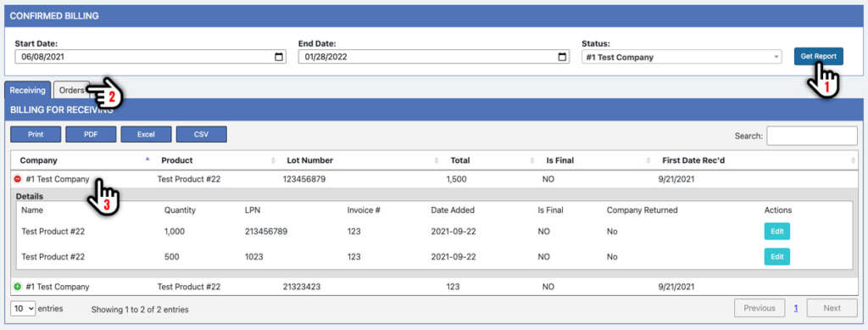
Task: Open the End Date calendar picker icon
Action: (x=563, y=57)
